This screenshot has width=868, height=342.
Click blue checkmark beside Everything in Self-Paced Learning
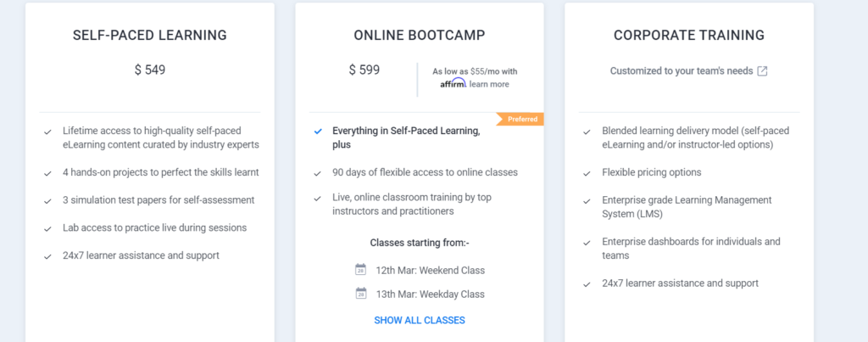(318, 132)
